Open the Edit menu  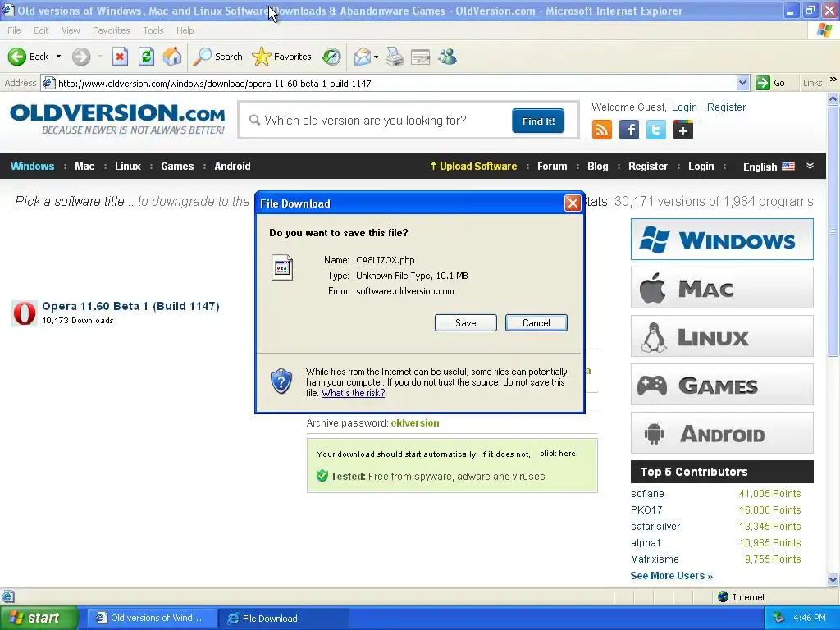tap(41, 30)
